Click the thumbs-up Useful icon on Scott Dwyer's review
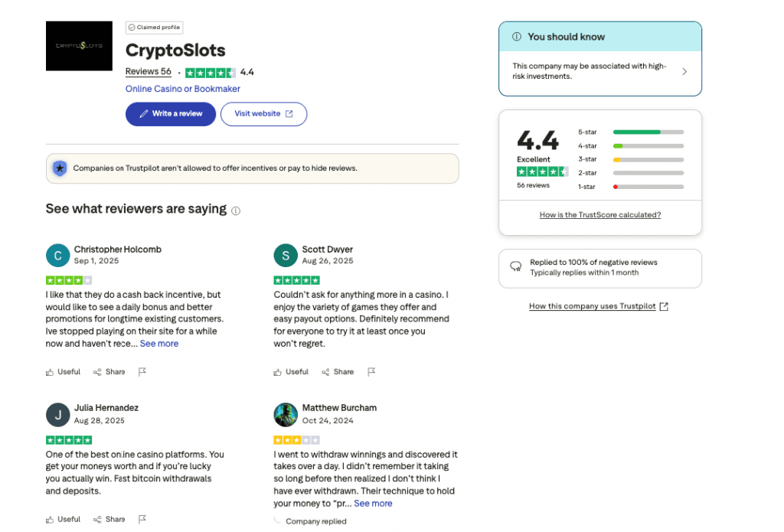This screenshot has width=784, height=532. coord(278,372)
